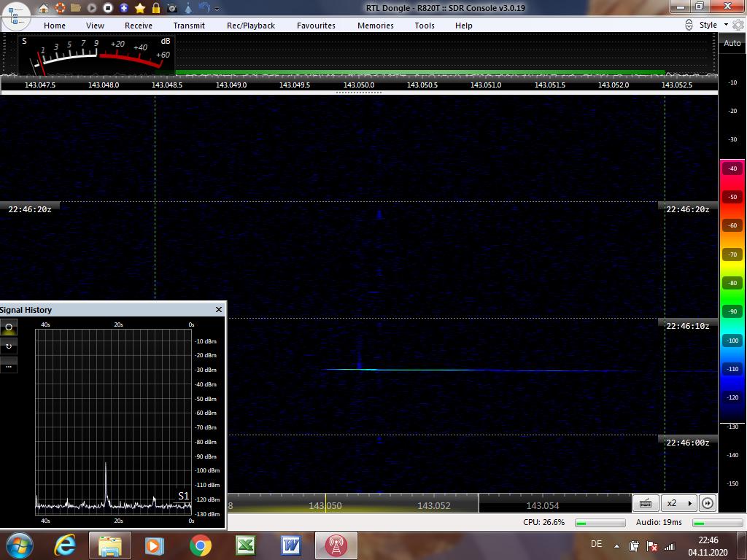The height and width of the screenshot is (560, 747).
Task: Click the refresh button in Signal History
Action: click(9, 346)
